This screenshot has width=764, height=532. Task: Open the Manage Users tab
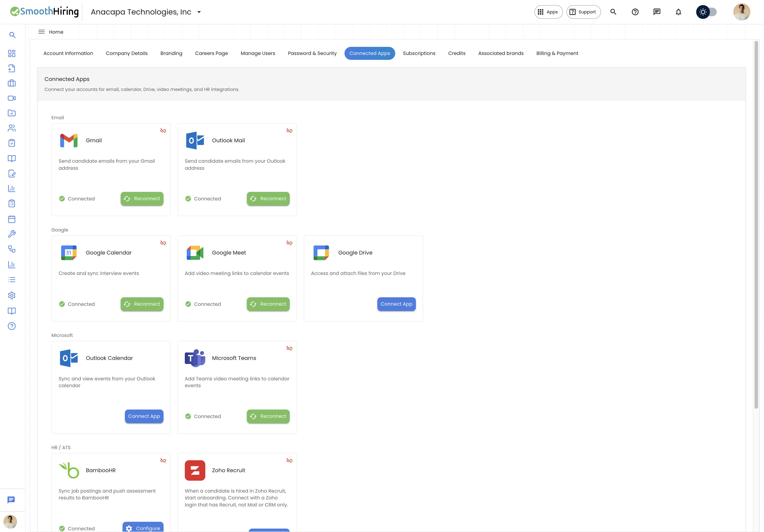coord(258,53)
